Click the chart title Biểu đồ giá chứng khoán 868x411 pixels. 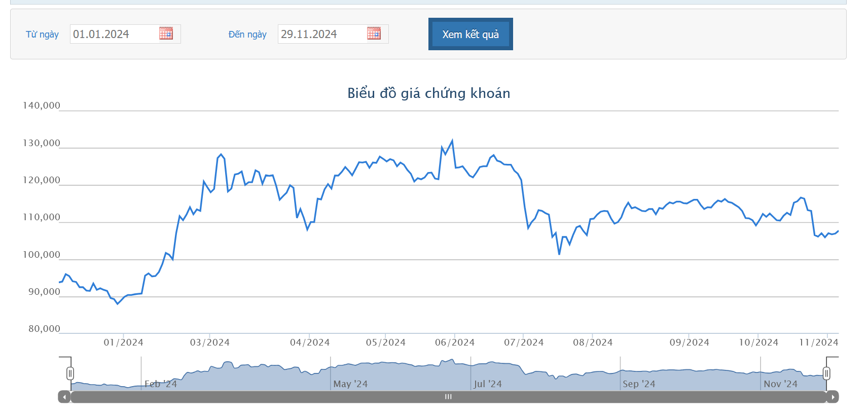429,93
